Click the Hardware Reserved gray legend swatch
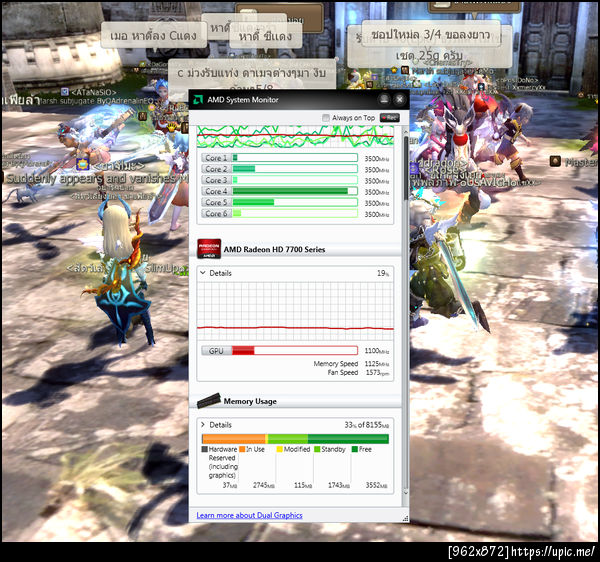This screenshot has height=562, width=600. (205, 449)
